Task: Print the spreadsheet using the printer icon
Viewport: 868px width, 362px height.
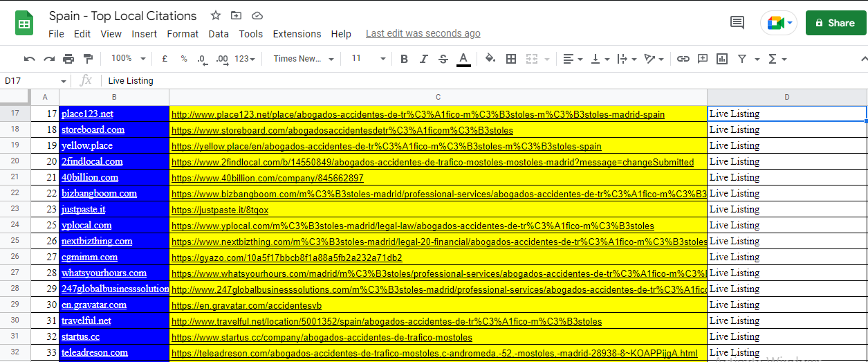Action: tap(68, 59)
